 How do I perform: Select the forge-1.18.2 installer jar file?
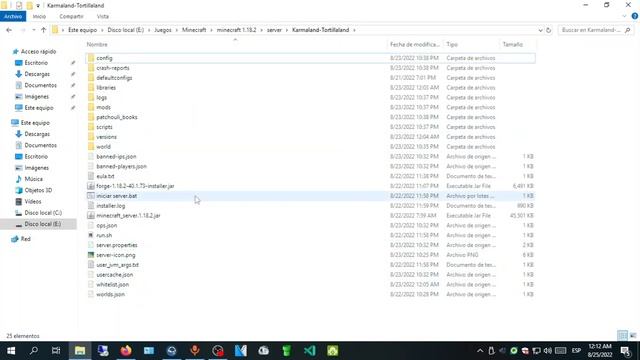click(135, 186)
